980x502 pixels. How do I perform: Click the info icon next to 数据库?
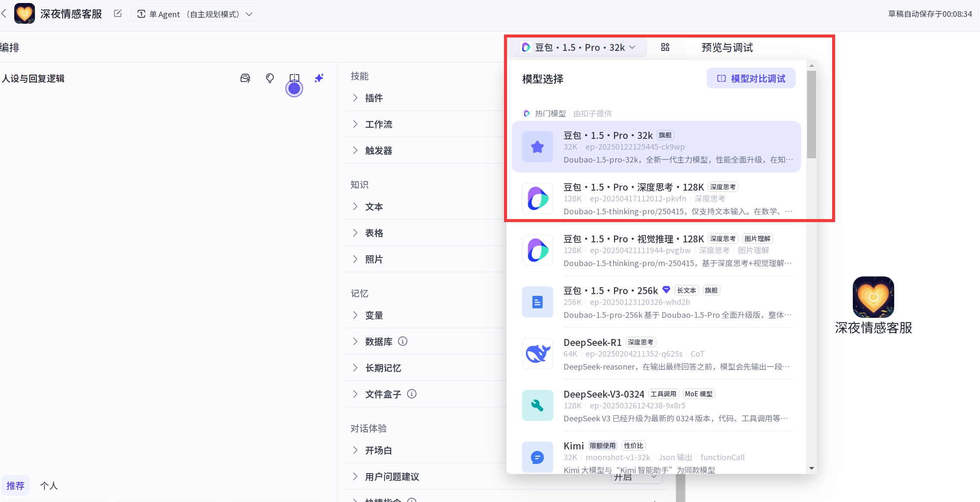(403, 341)
